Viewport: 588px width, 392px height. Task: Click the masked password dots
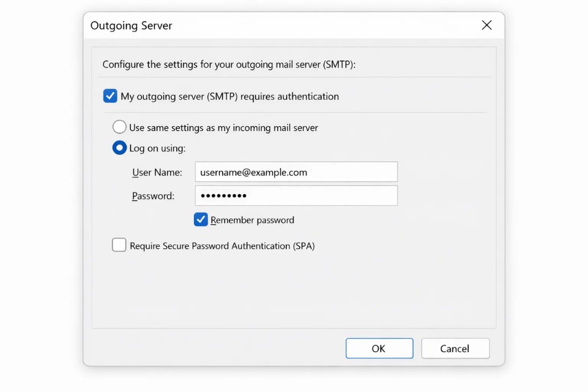pyautogui.click(x=227, y=195)
